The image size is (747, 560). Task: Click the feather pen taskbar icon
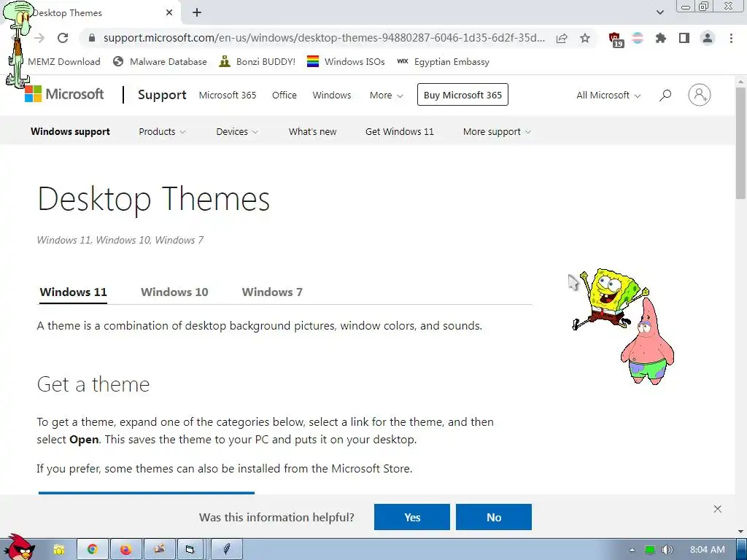(227, 550)
